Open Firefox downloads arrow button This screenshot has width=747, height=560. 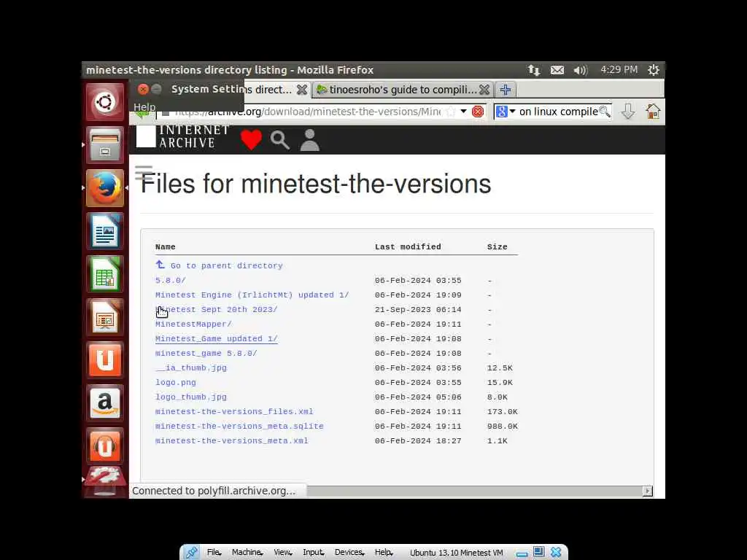628,112
